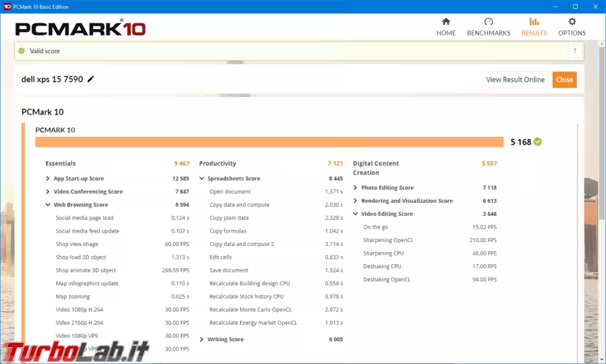Open the RESULTS bar chart icon
The width and height of the screenshot is (606, 364).
pyautogui.click(x=534, y=22)
